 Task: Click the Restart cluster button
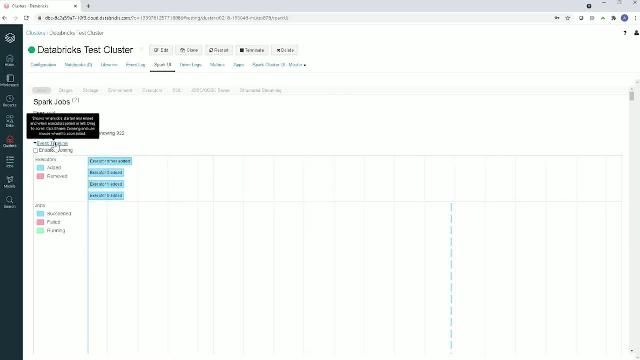[x=219, y=50]
